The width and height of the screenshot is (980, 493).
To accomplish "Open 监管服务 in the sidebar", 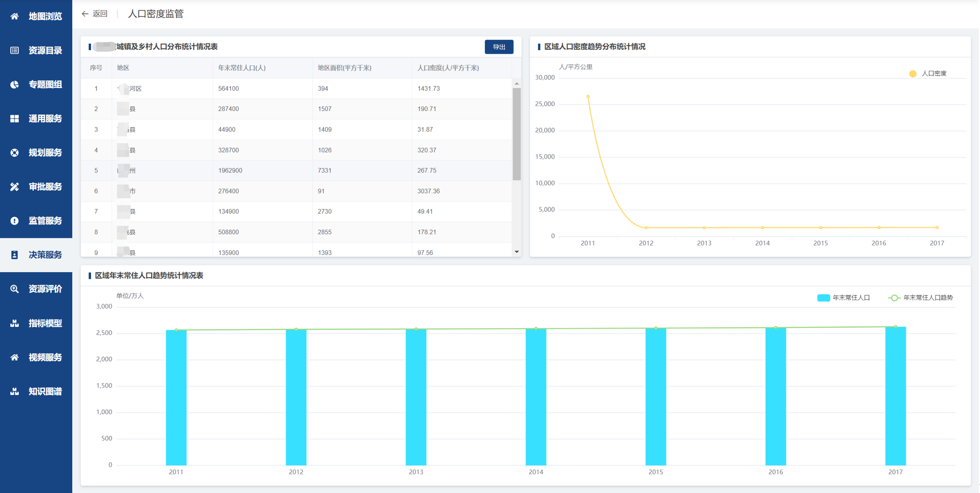I will point(36,221).
